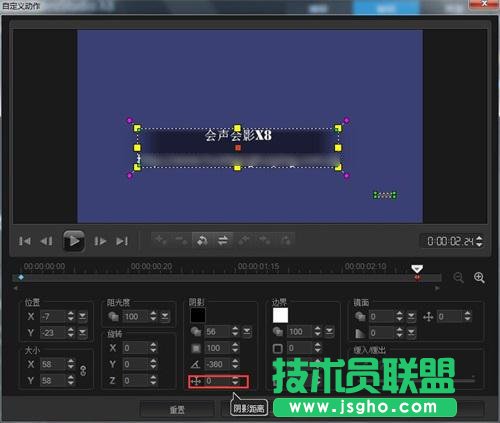Click the timecode up/down stepper arrows

point(479,241)
